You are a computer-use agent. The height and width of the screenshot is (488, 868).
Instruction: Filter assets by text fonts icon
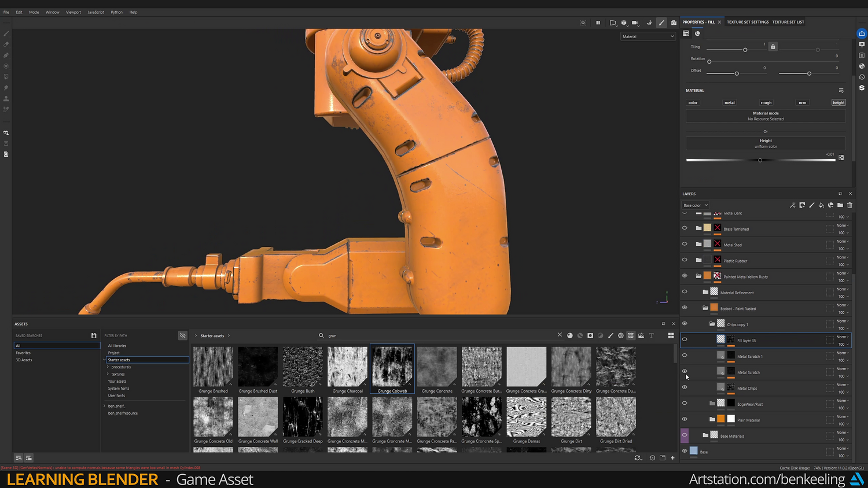tap(651, 335)
